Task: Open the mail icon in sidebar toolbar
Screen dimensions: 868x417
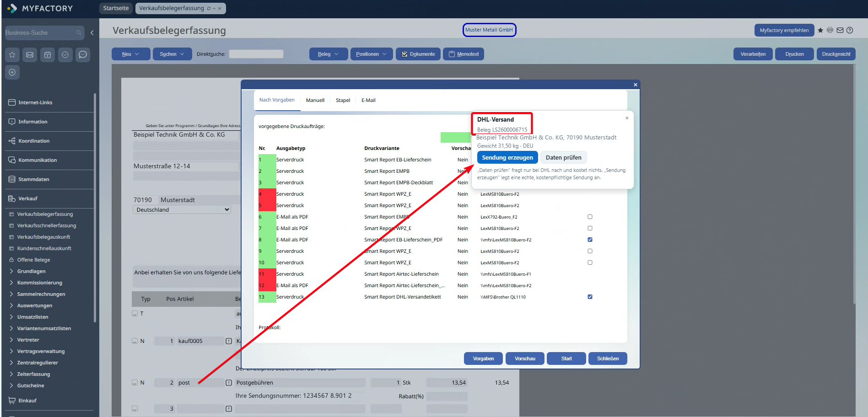Action: tap(30, 55)
